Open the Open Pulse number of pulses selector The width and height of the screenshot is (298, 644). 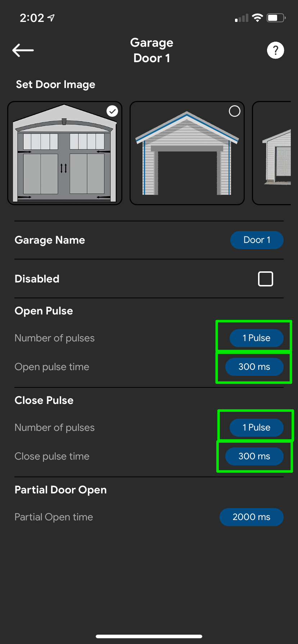(257, 338)
